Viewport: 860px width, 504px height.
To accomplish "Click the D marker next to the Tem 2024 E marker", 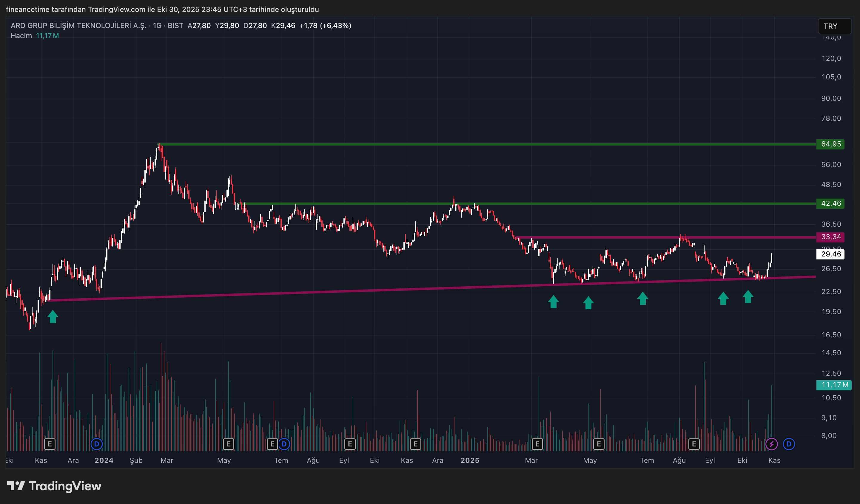I will (x=284, y=444).
